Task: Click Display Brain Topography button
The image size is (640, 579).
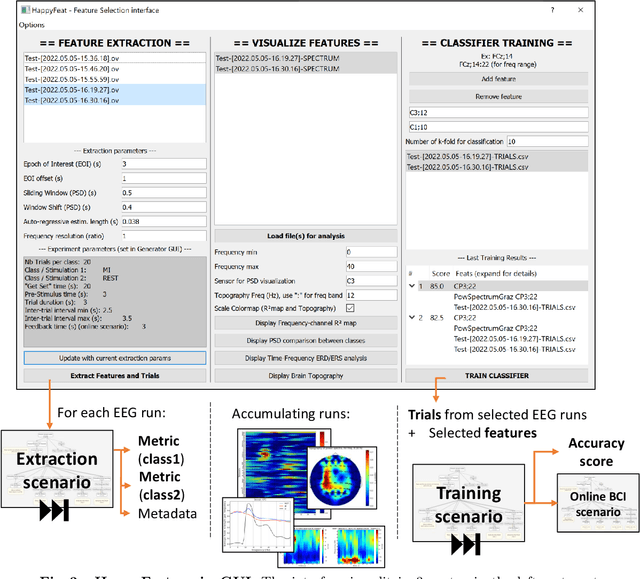Action: 306,375
